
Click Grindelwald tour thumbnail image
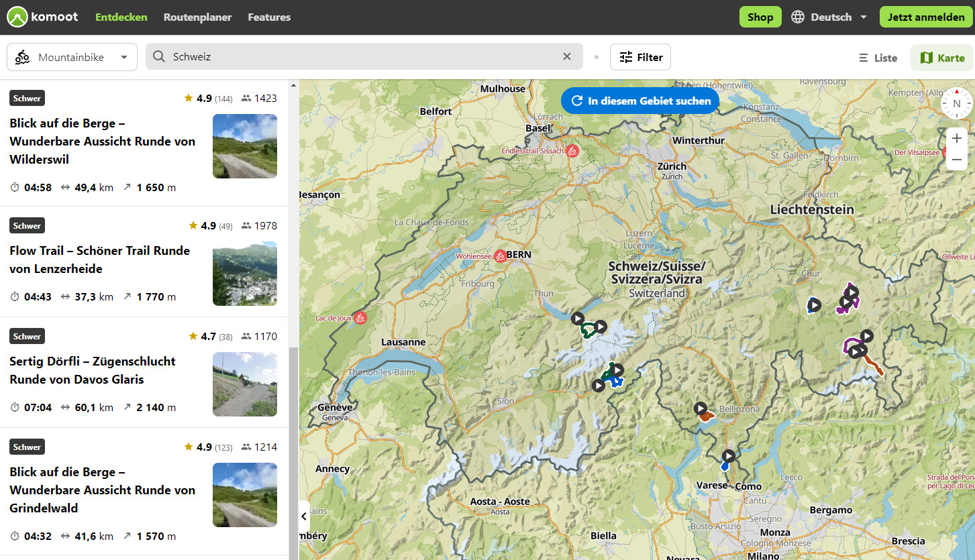[245, 495]
